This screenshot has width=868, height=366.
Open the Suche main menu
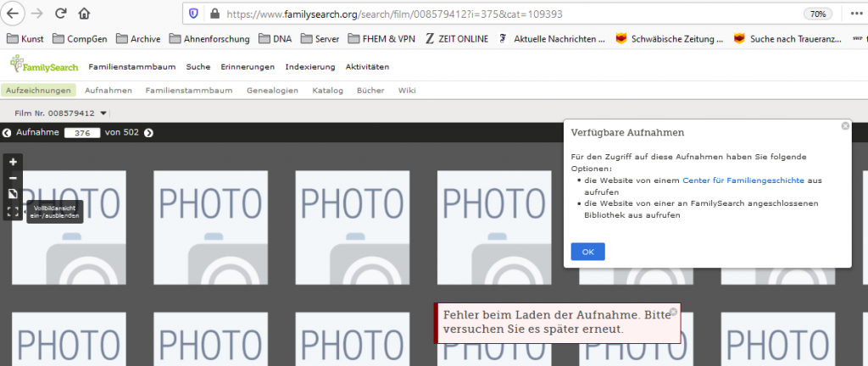tap(198, 67)
